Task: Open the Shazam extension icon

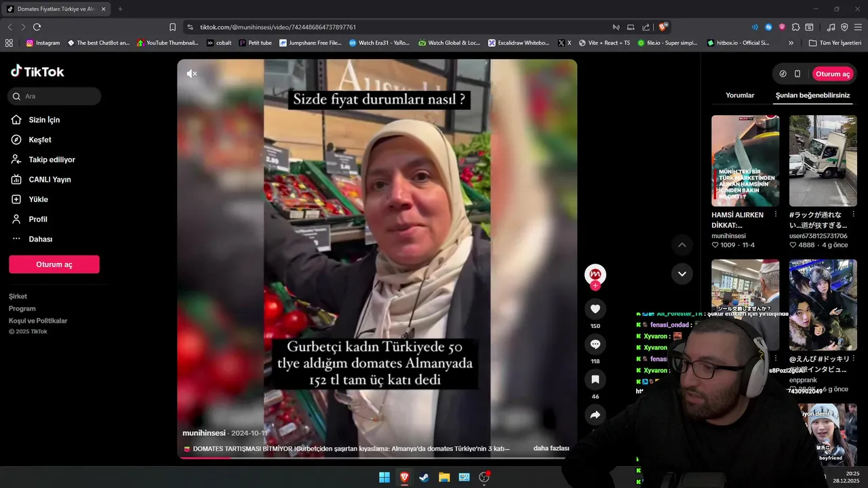Action: tap(768, 27)
